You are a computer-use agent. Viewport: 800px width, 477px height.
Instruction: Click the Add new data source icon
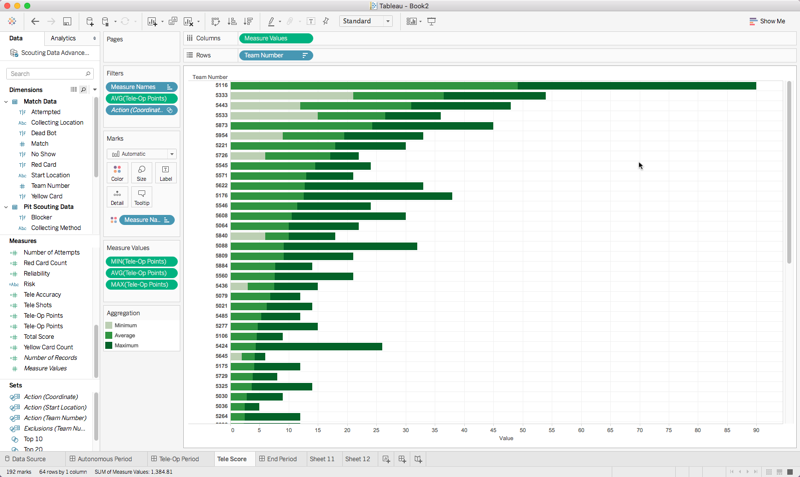90,21
